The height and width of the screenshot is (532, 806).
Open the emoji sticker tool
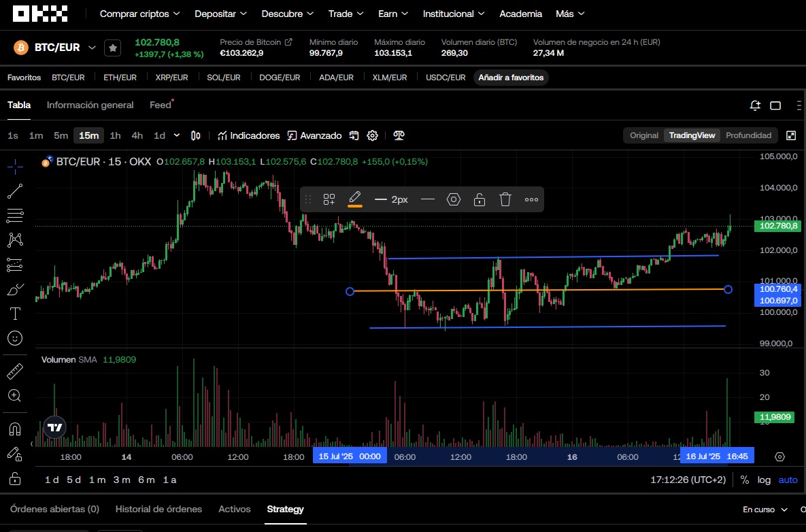click(15, 338)
